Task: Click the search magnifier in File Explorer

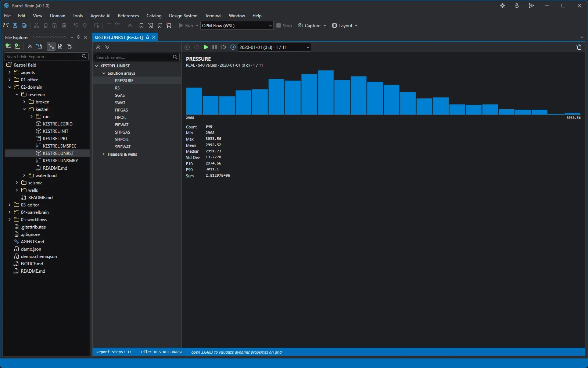Action: [x=84, y=56]
